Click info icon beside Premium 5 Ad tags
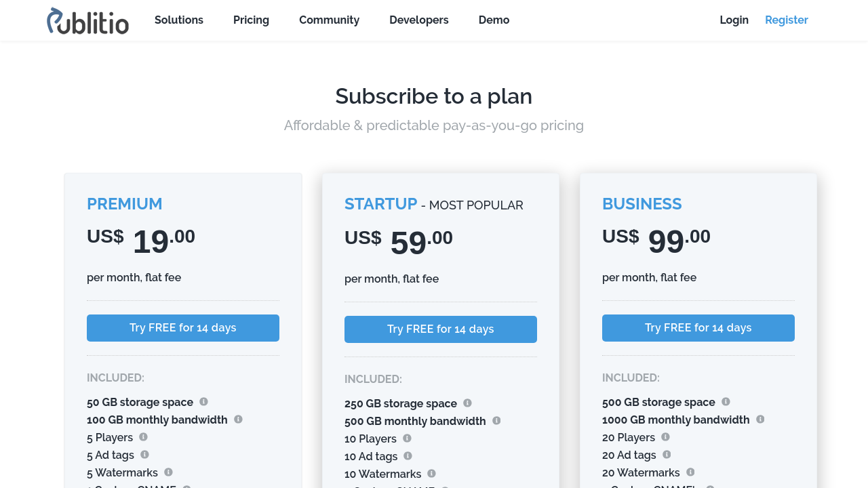 coord(144,455)
